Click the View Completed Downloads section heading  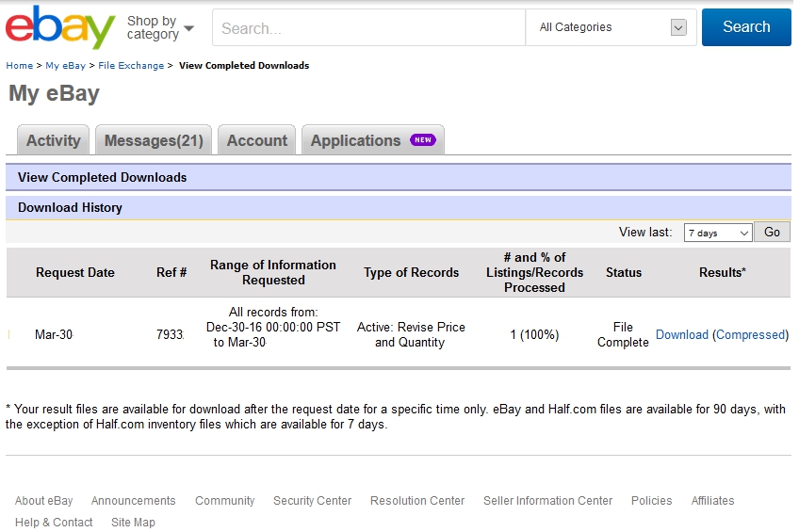point(102,177)
